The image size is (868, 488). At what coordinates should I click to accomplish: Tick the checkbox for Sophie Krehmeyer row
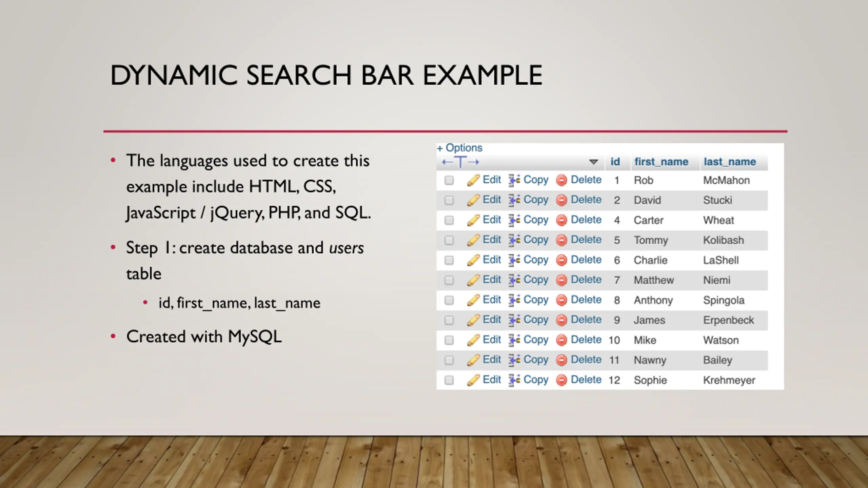coord(449,380)
